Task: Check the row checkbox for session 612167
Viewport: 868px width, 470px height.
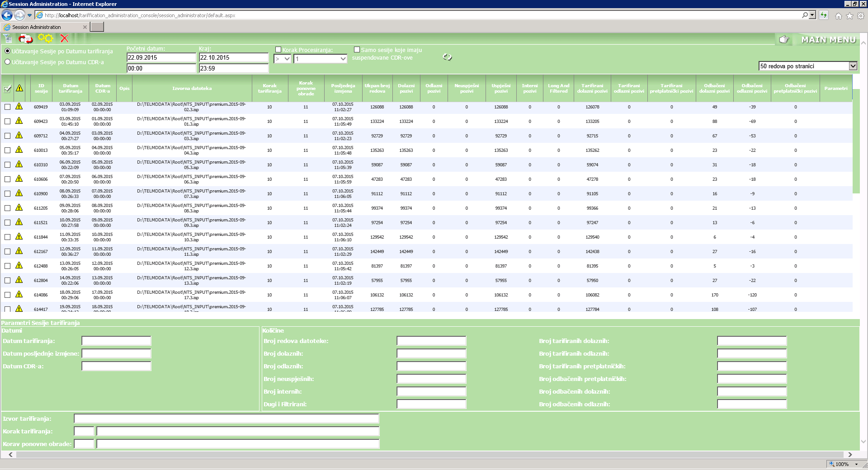Action: (x=7, y=252)
